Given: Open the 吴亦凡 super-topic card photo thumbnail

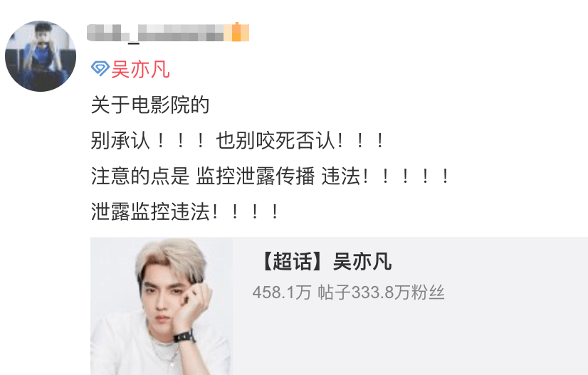Looking at the screenshot, I should click(x=162, y=306).
